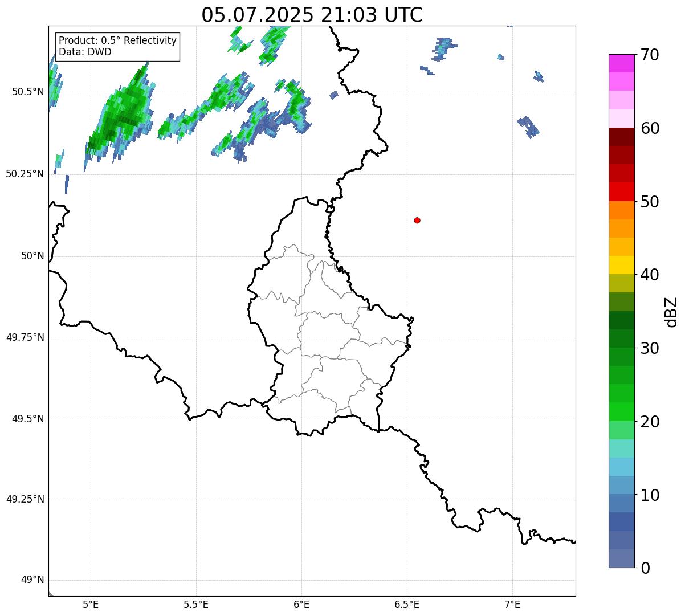Click the colorbar tick label 50
The height and width of the screenshot is (616, 685).
point(650,202)
